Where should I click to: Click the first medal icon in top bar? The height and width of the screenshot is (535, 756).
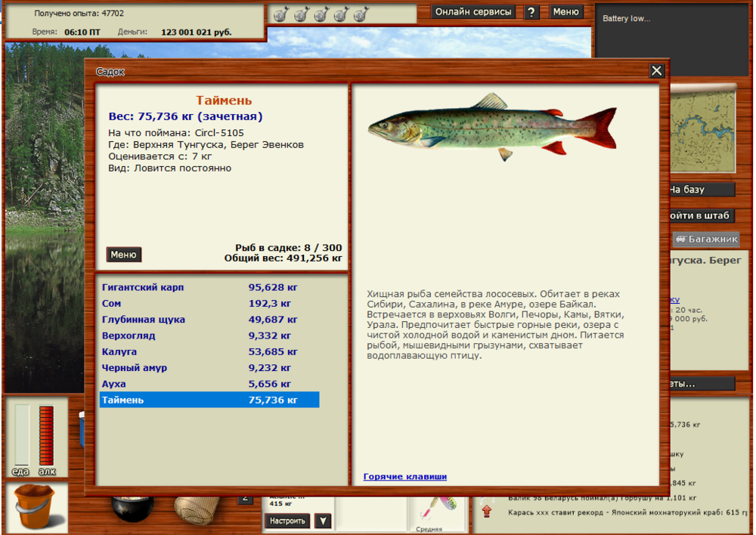(280, 14)
